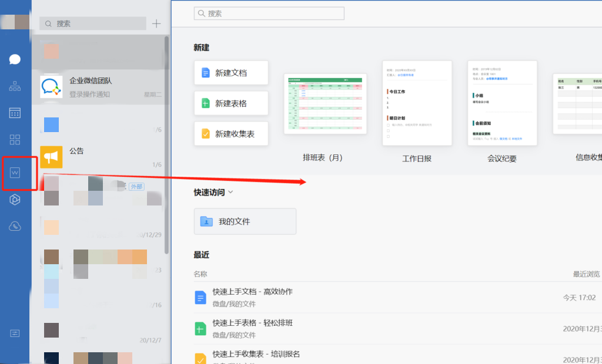
Task: Open the Contacts organization chart icon
Action: [15, 86]
